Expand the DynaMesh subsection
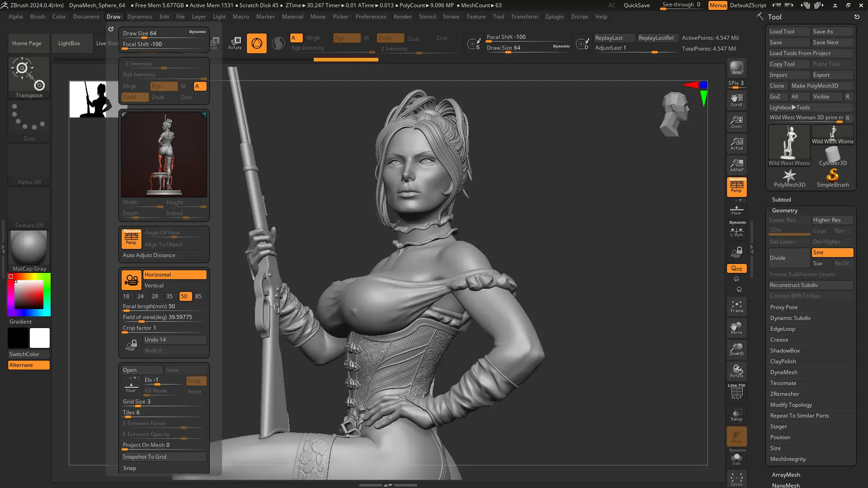This screenshot has height=488, width=868. [x=783, y=372]
